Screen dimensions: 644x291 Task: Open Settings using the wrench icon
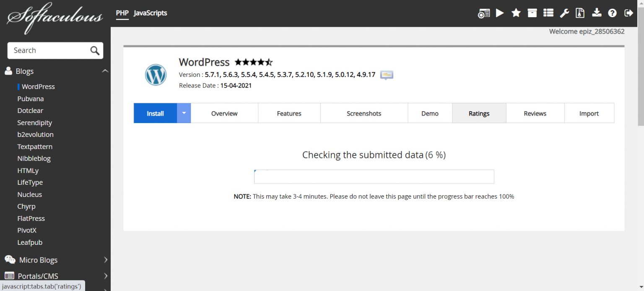564,13
